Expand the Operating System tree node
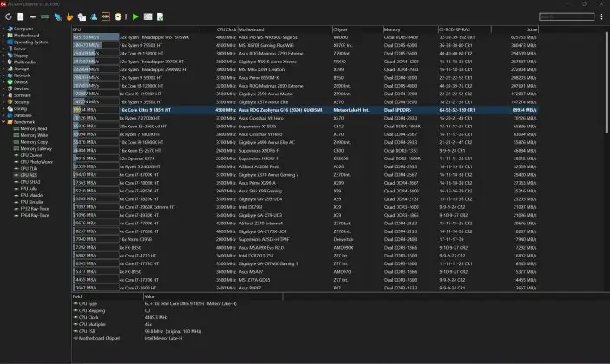Screen dimensions: 610x364 3,42
